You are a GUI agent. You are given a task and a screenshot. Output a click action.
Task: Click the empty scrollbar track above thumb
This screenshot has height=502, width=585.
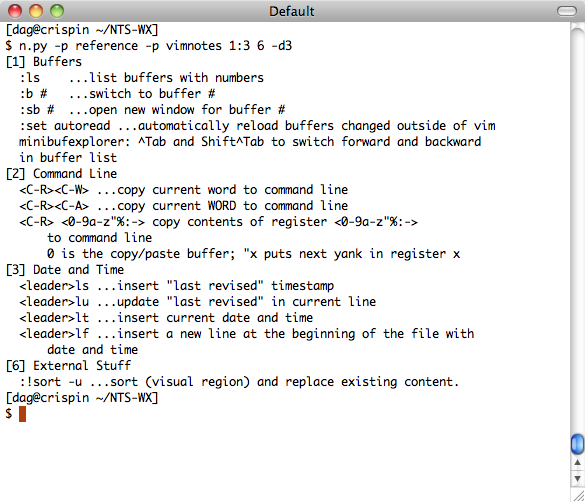pyautogui.click(x=577, y=228)
